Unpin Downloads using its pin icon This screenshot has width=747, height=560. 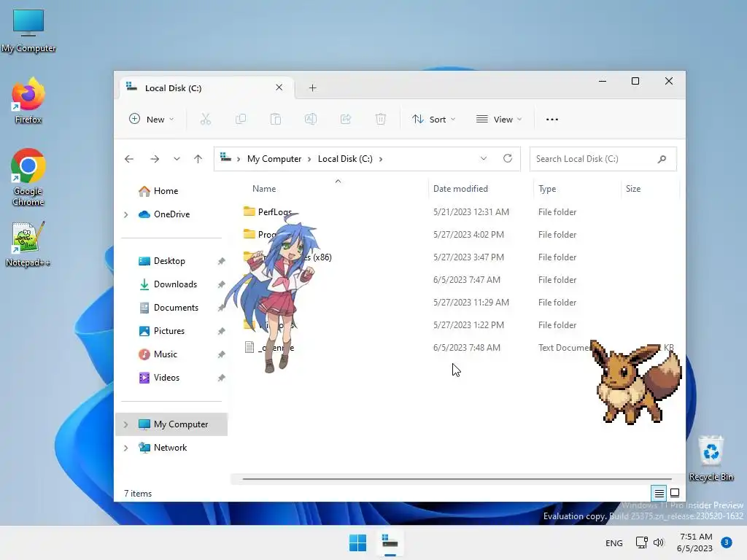pyautogui.click(x=222, y=284)
